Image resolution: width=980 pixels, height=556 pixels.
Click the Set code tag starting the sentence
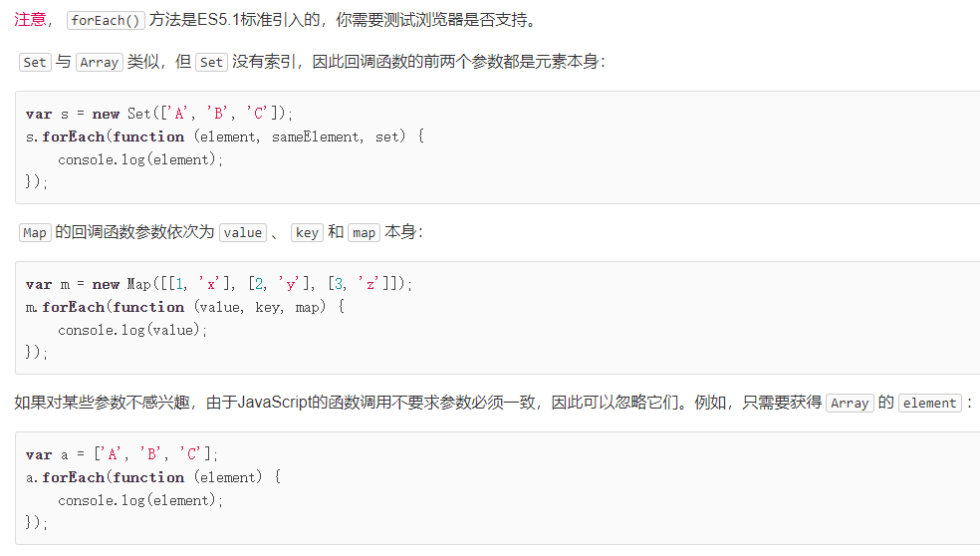pyautogui.click(x=35, y=62)
